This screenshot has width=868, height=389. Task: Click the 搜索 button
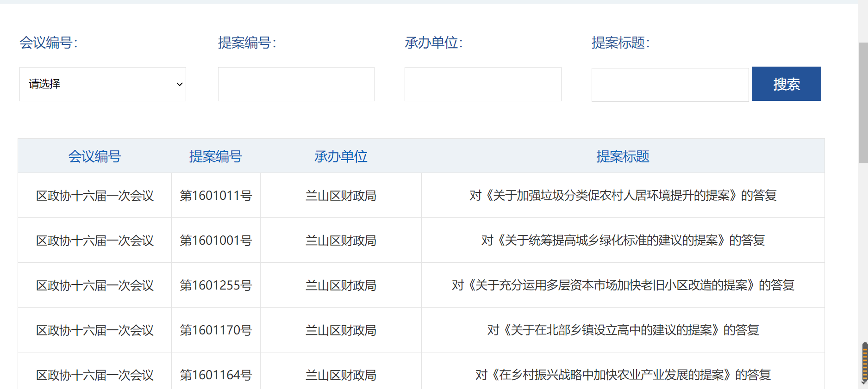point(787,84)
